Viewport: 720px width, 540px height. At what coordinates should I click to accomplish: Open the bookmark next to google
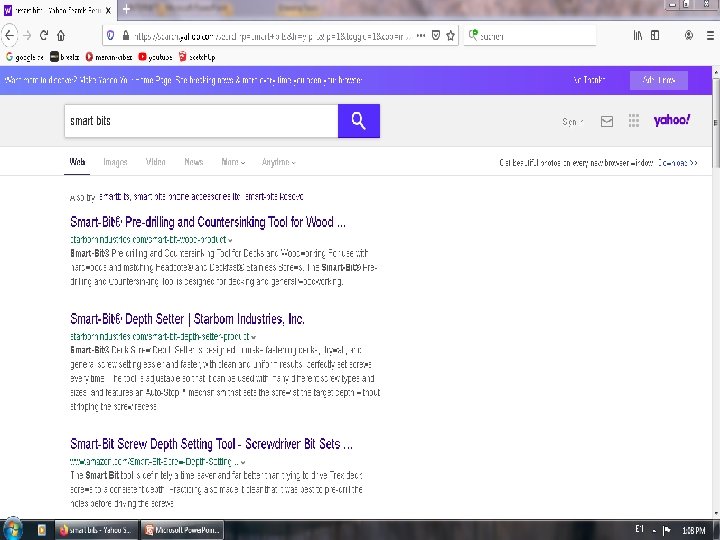[x=65, y=57]
